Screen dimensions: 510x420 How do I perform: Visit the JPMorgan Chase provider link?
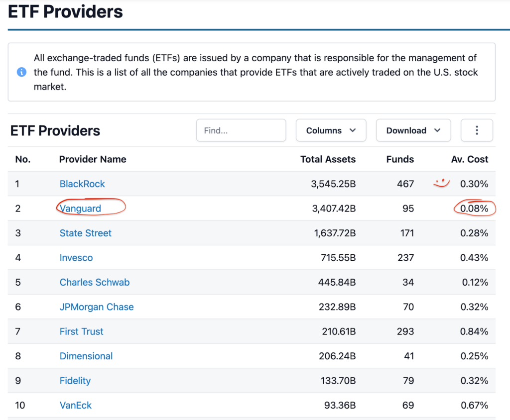[x=97, y=307]
